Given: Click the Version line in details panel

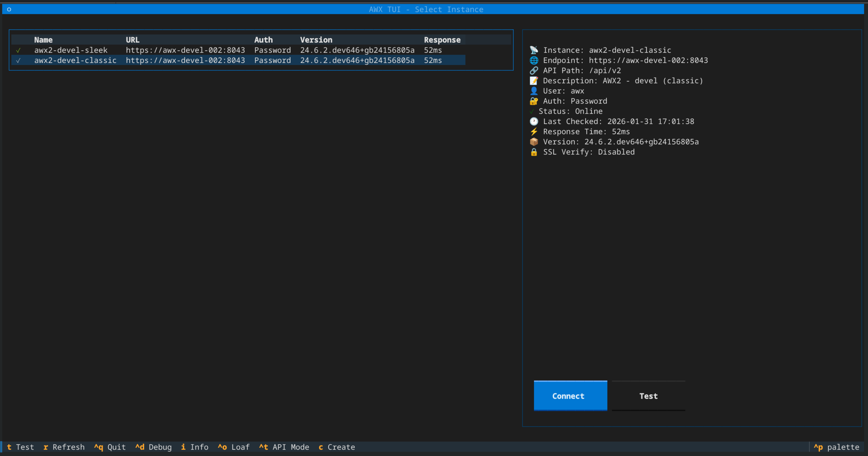Looking at the screenshot, I should tap(621, 142).
